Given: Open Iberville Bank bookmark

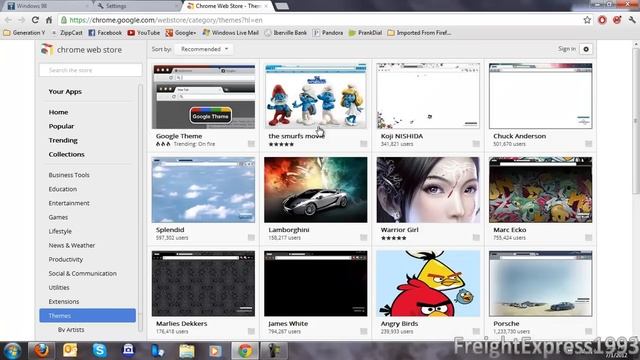Looking at the screenshot, I should 286,33.
